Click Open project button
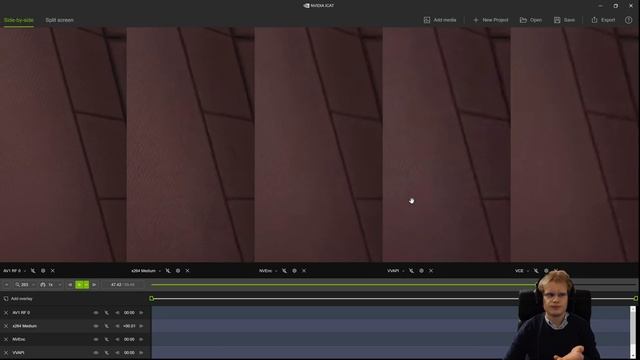The image size is (640, 360). pos(531,20)
